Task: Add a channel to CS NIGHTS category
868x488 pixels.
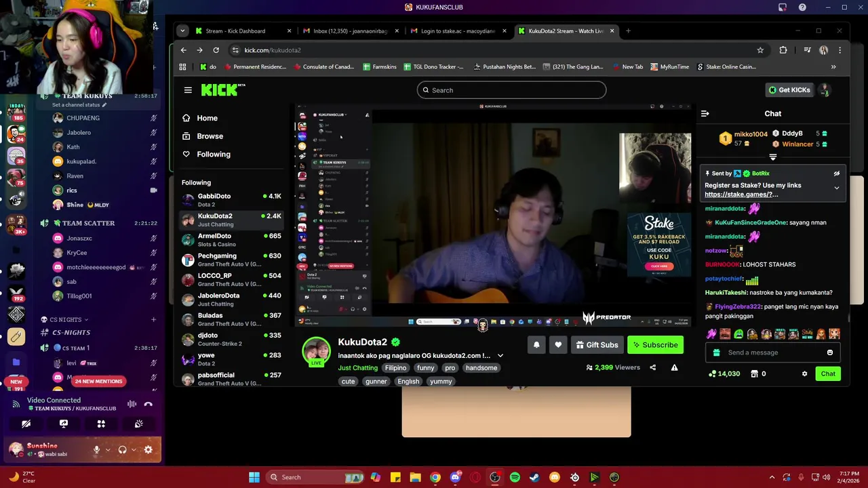Action: (x=153, y=320)
